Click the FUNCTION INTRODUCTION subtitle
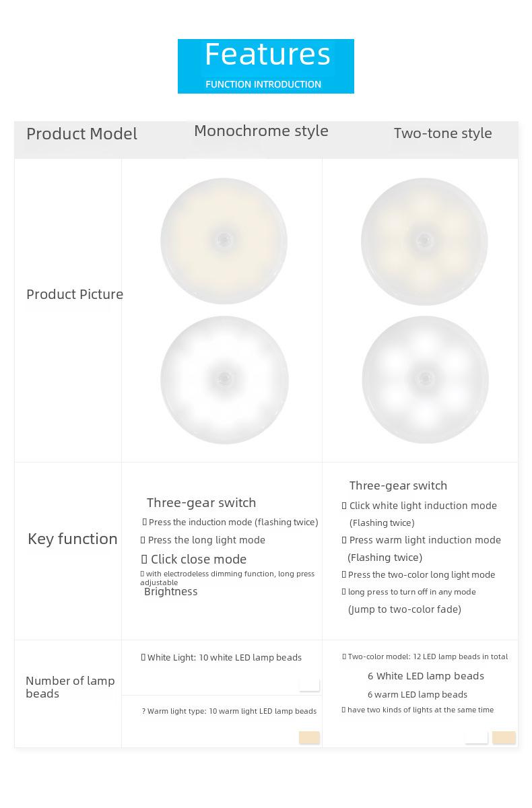Viewport: 532px width, 808px height. pos(263,84)
